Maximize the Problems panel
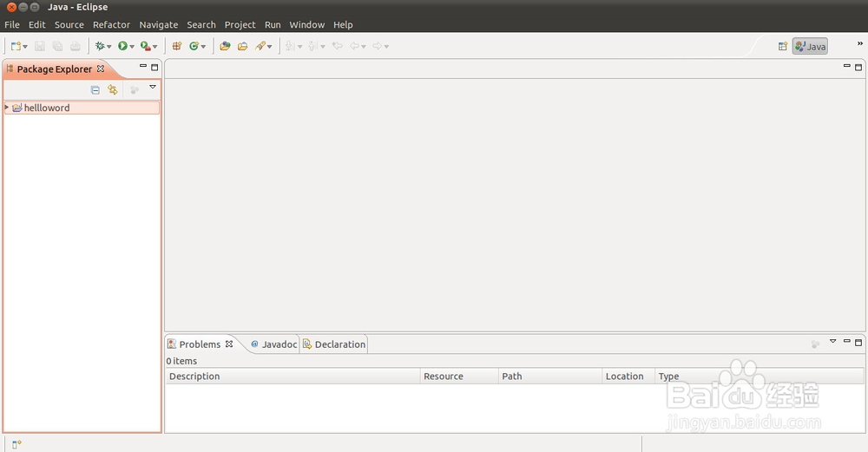The width and height of the screenshot is (868, 452). (858, 343)
